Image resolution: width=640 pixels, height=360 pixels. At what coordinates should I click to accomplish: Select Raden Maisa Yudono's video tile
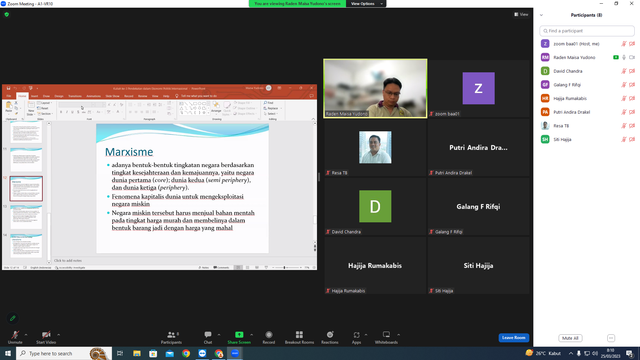pyautogui.click(x=375, y=89)
